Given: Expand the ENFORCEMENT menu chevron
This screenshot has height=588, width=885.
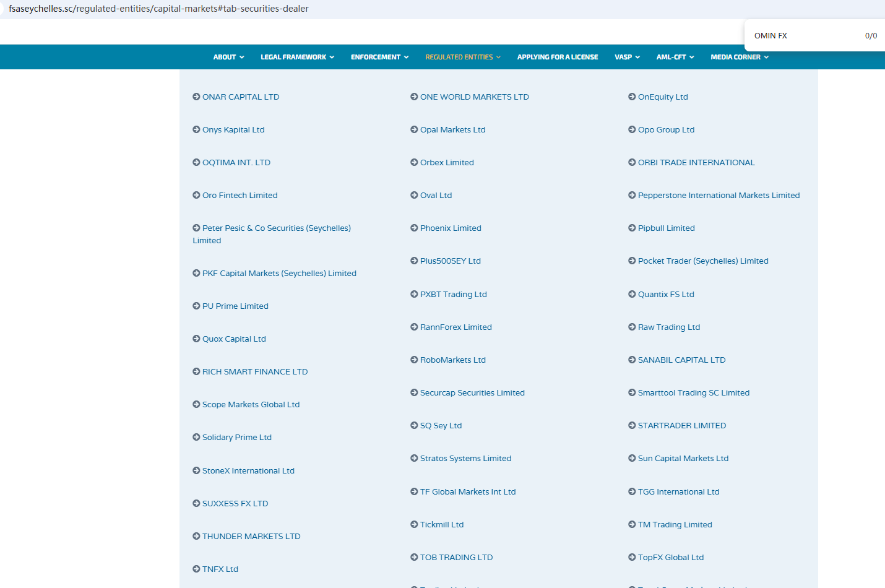Looking at the screenshot, I should point(406,57).
